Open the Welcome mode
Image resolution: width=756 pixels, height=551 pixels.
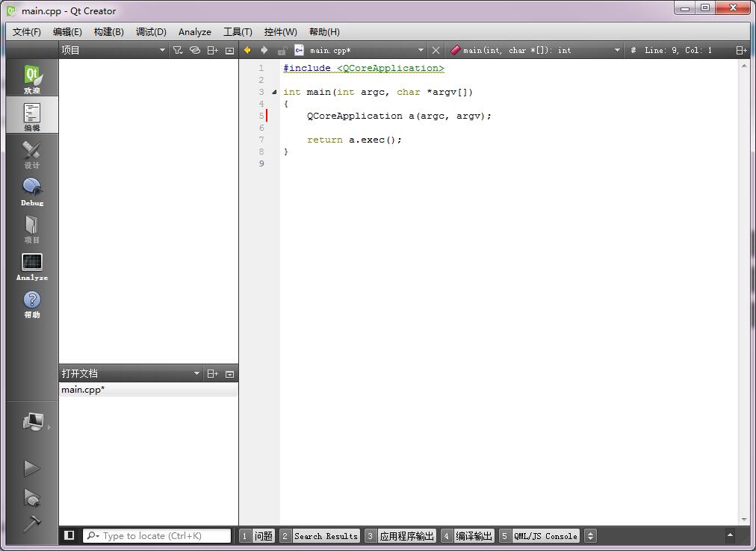(x=32, y=77)
